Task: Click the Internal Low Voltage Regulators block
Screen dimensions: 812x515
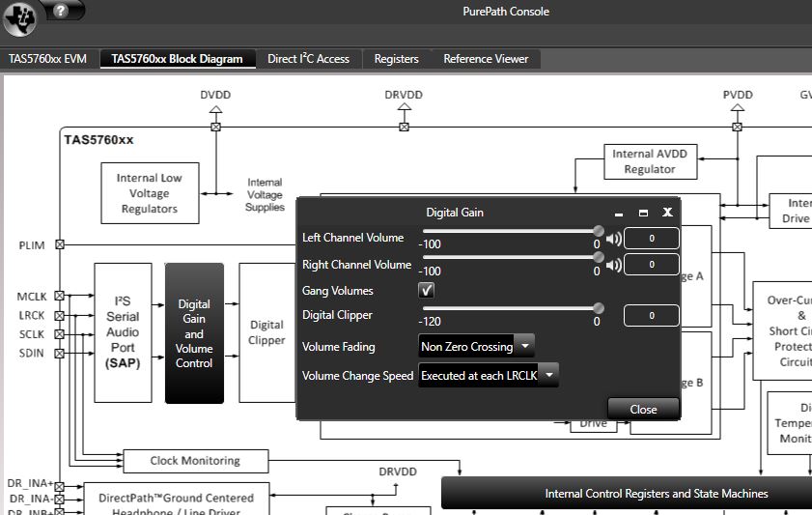Action: click(x=150, y=193)
